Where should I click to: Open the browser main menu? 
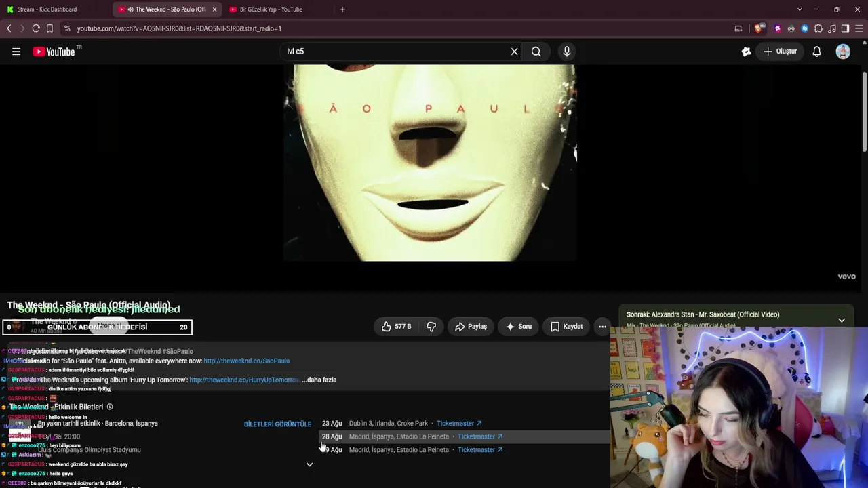tap(859, 28)
